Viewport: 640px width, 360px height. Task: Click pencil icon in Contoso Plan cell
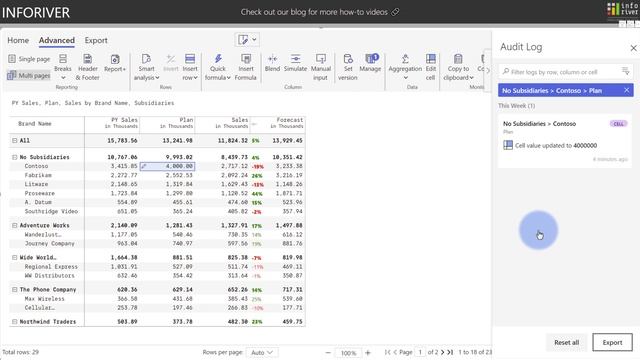click(144, 166)
